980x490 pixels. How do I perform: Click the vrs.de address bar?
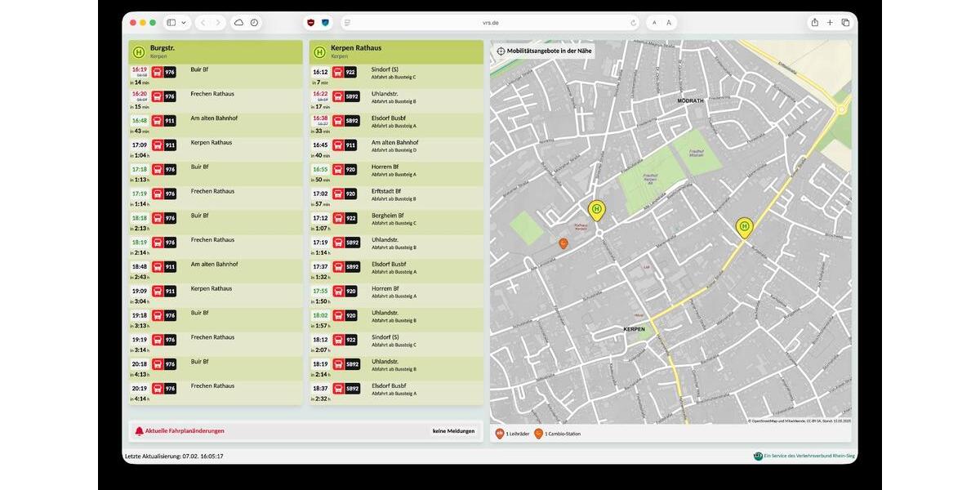tap(490, 23)
